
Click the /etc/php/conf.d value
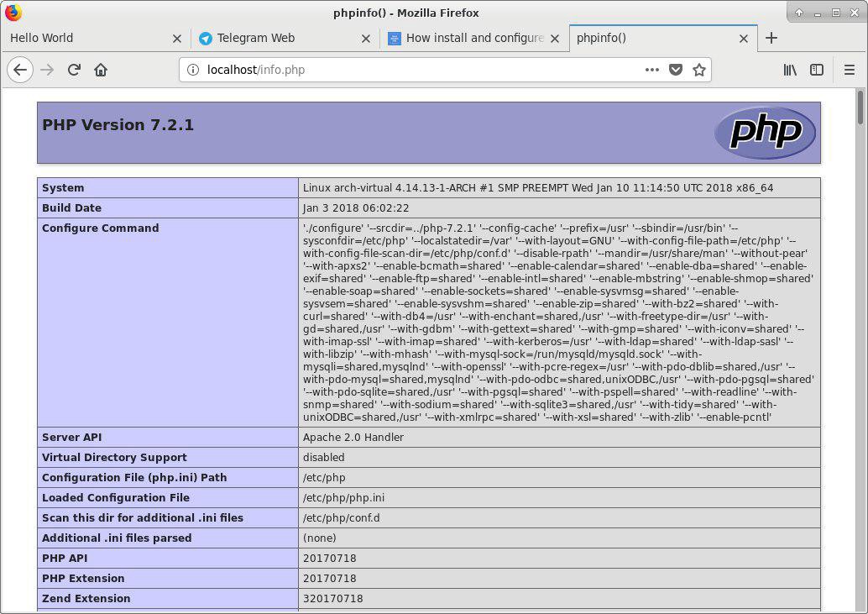(x=342, y=517)
